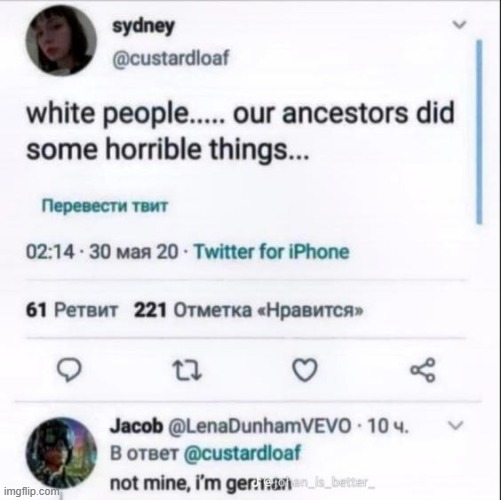Retweet using the arrows icon

[x=189, y=370]
